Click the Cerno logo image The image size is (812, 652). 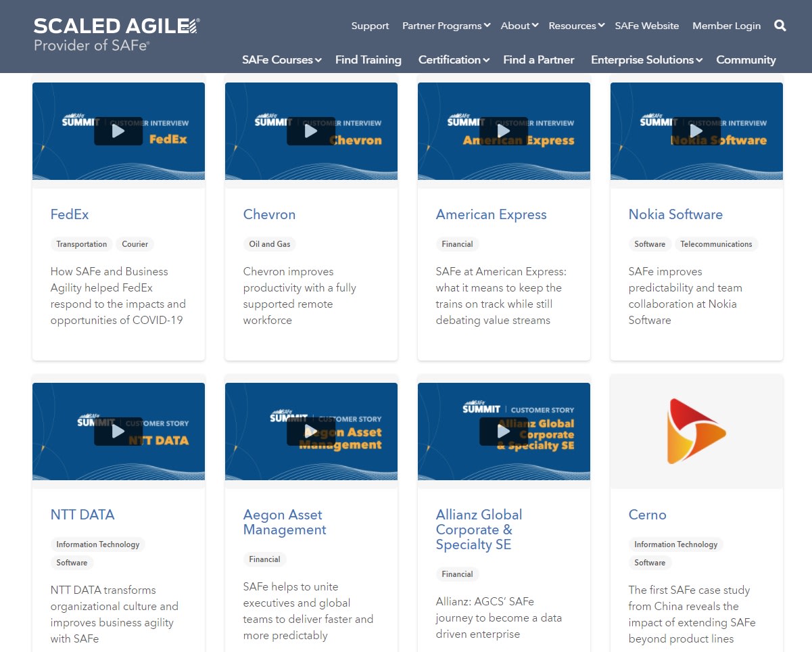[x=696, y=432]
